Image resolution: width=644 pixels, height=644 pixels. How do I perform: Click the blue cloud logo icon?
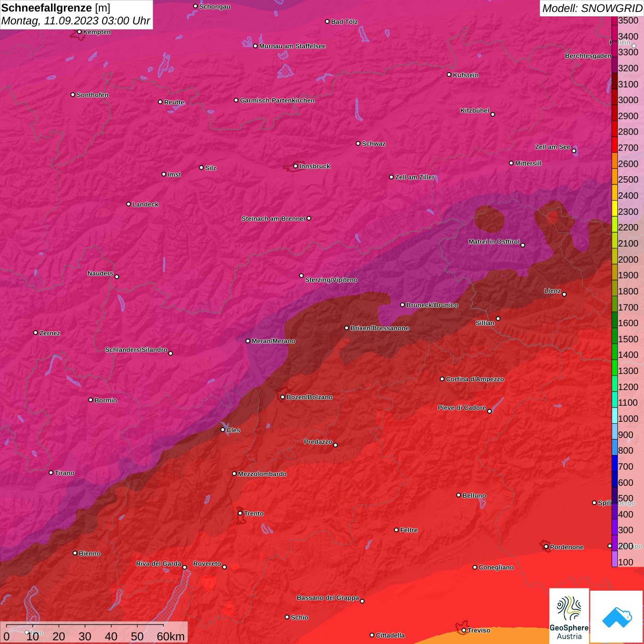point(617,617)
